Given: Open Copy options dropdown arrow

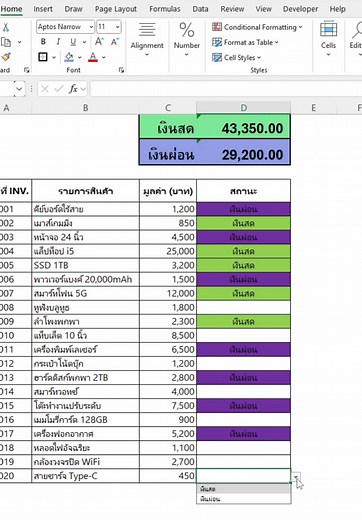Looking at the screenshot, I should pos(19,42).
